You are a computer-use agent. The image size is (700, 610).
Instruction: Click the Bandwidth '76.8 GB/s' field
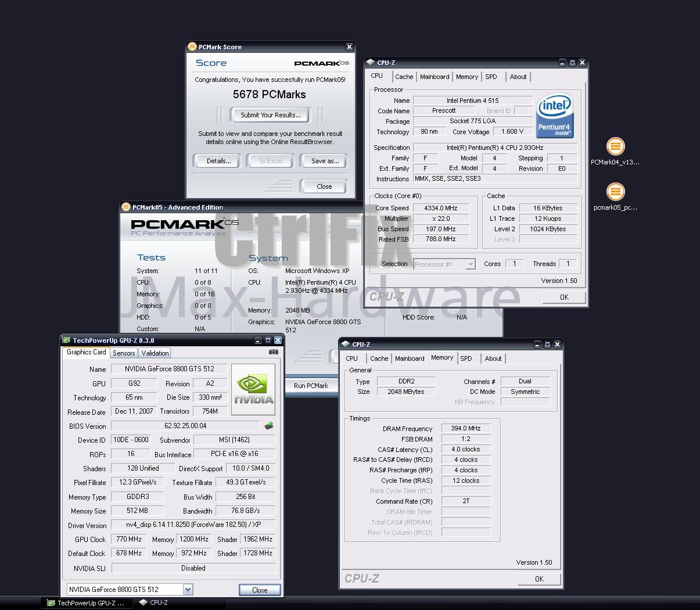point(246,511)
